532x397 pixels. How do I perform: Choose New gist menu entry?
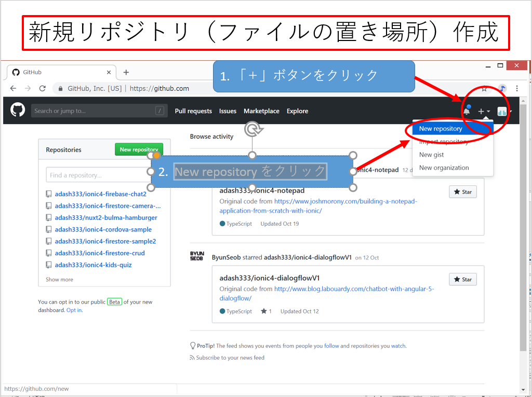click(x=431, y=155)
